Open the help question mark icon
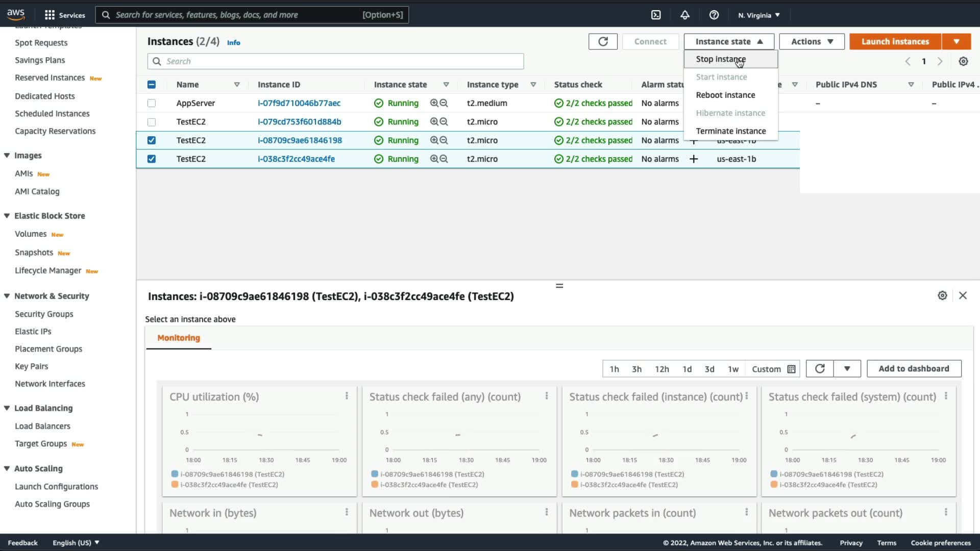Viewport: 980px width, 551px height. 714,15
